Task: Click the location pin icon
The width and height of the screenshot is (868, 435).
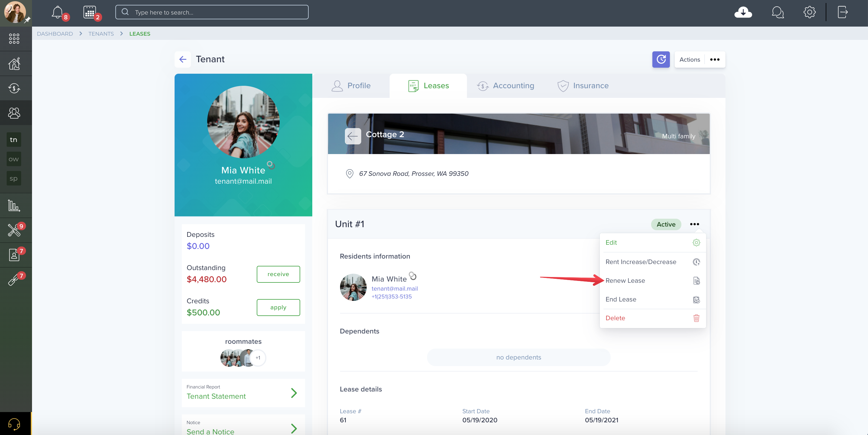Action: [349, 173]
